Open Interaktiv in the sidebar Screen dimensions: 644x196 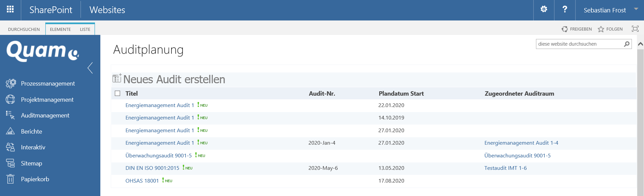coord(33,147)
